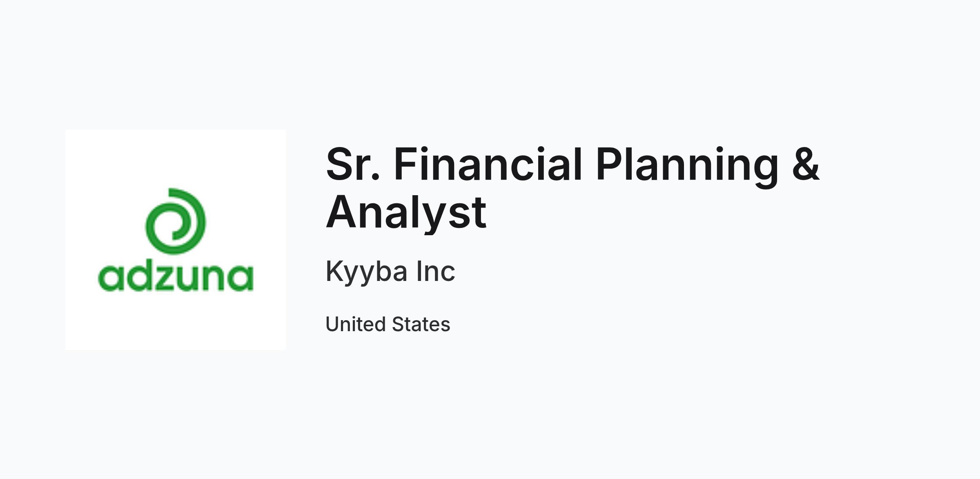Click the ampersand in the job title
Screen dimensions: 980x479
[806, 164]
